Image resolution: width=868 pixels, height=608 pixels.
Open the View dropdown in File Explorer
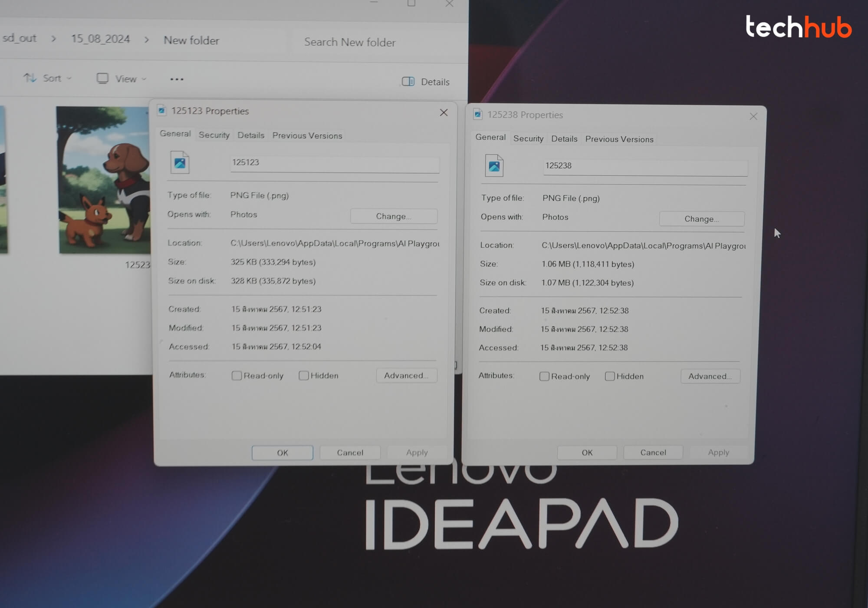[x=121, y=79]
